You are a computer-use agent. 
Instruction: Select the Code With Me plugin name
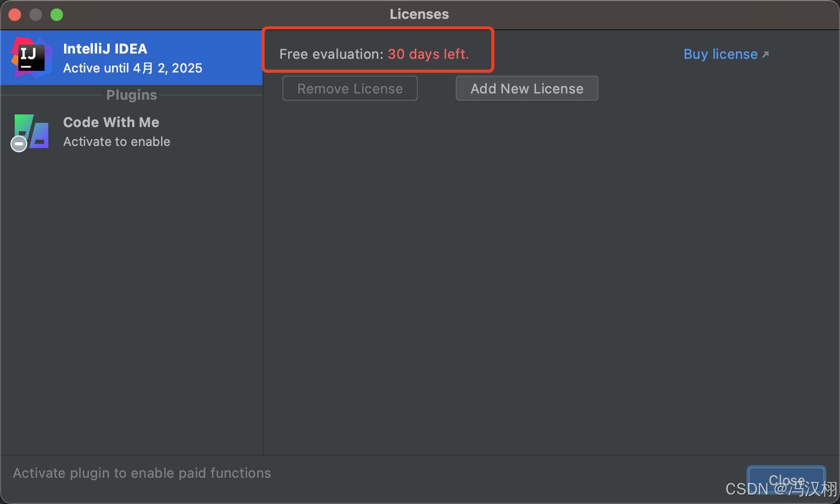tap(111, 122)
